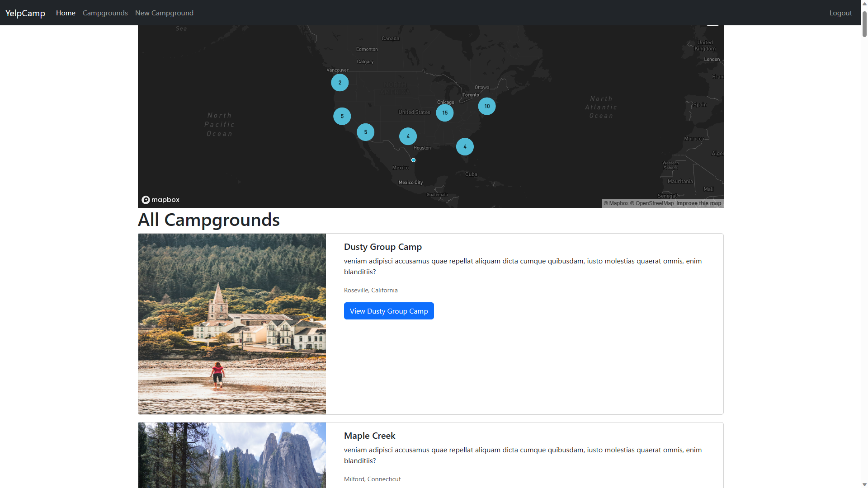Select the New Campground menu entry
868x488 pixels.
[x=164, y=13]
